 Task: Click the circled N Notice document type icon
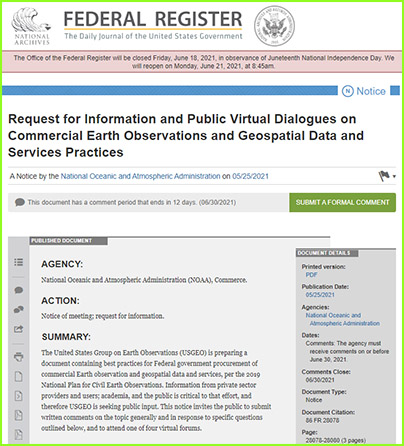[348, 91]
